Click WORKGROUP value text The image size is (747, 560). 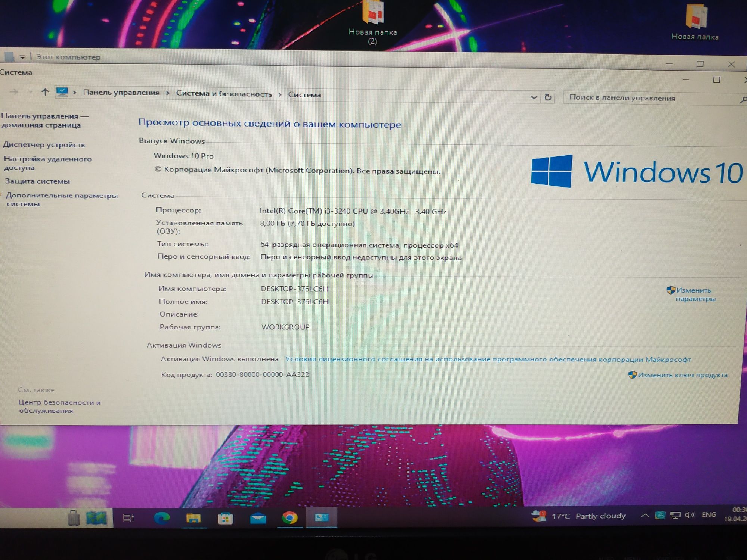(x=285, y=327)
